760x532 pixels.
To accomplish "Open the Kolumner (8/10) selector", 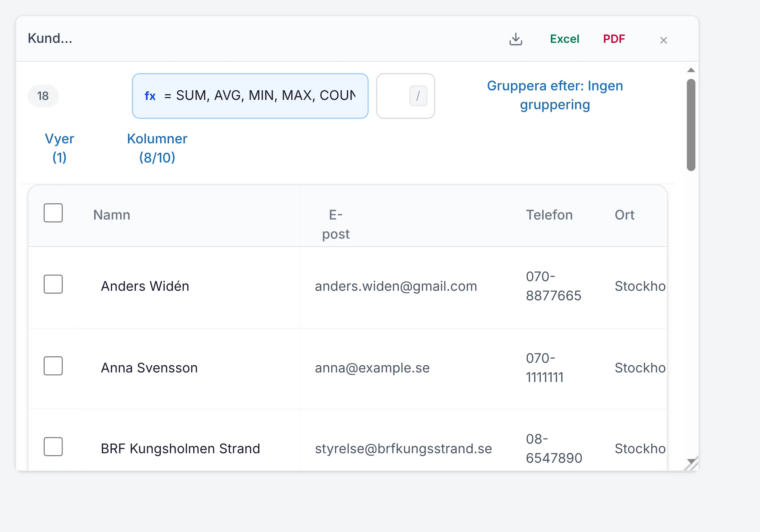I will 157,148.
